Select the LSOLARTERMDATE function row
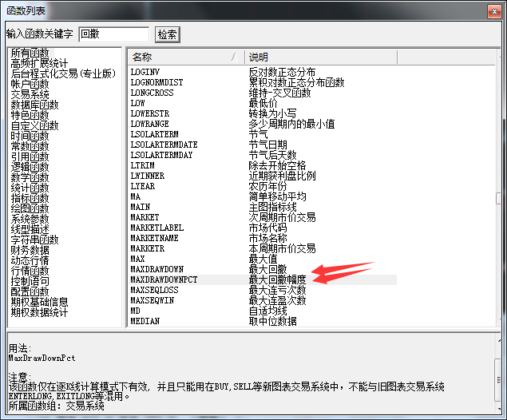Screen dimensions: 507x420 click(263, 145)
